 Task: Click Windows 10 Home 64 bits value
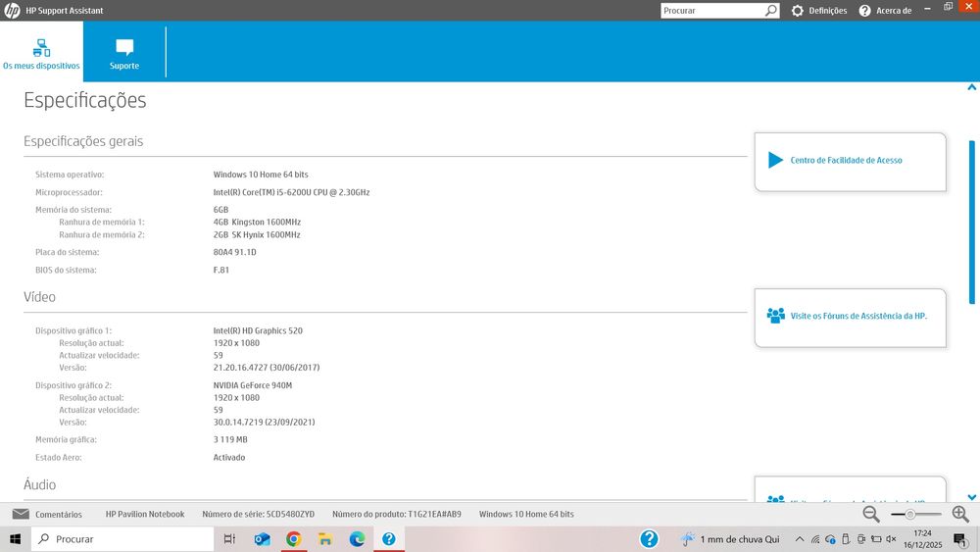pos(261,175)
